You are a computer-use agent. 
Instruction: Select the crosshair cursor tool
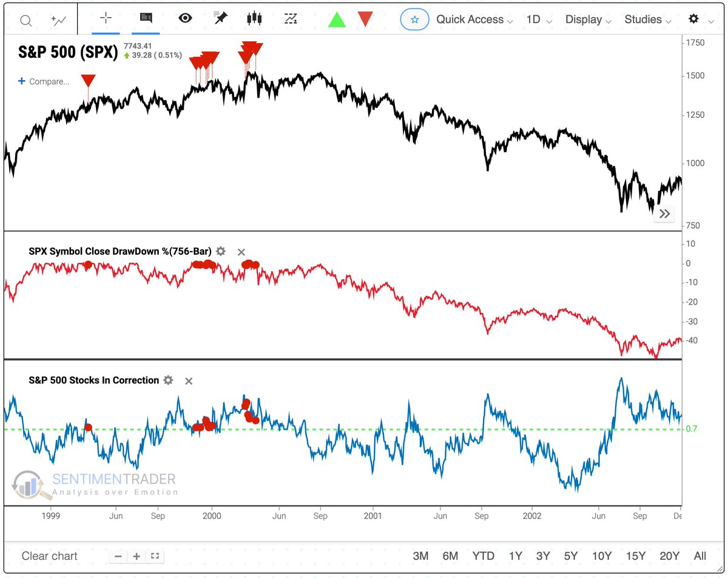click(106, 18)
